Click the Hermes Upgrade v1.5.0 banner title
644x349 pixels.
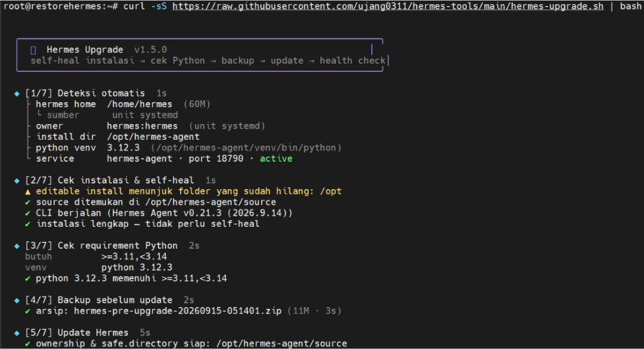coord(107,50)
